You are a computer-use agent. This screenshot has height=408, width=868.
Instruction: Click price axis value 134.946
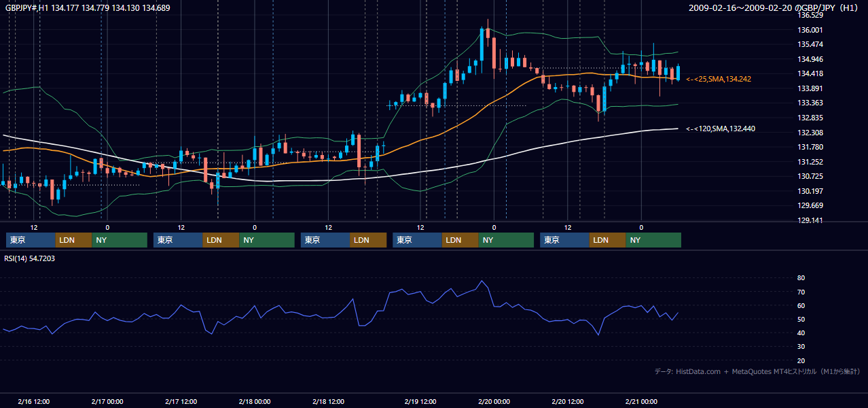click(x=810, y=59)
